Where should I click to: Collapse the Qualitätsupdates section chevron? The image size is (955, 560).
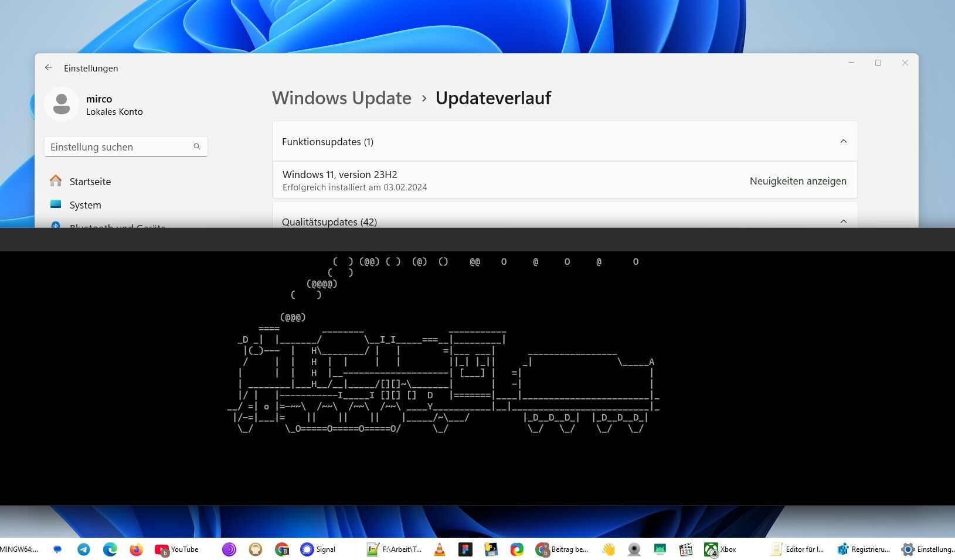click(843, 221)
